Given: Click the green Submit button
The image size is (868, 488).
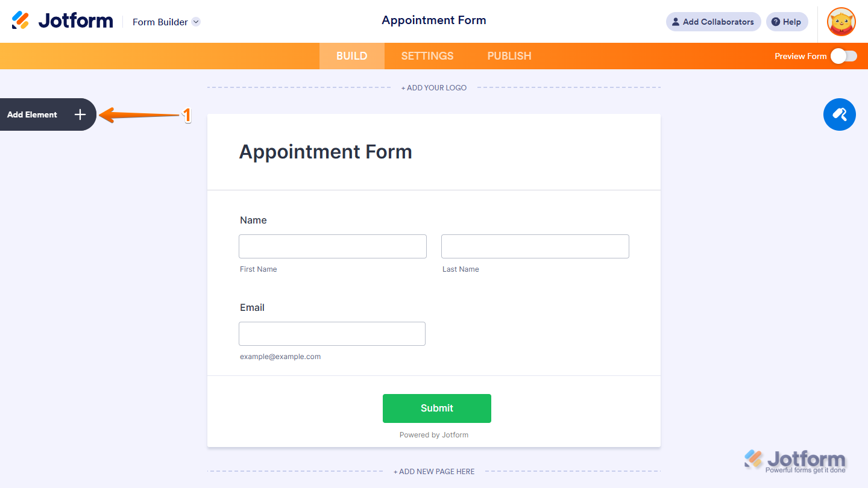Looking at the screenshot, I should (436, 408).
